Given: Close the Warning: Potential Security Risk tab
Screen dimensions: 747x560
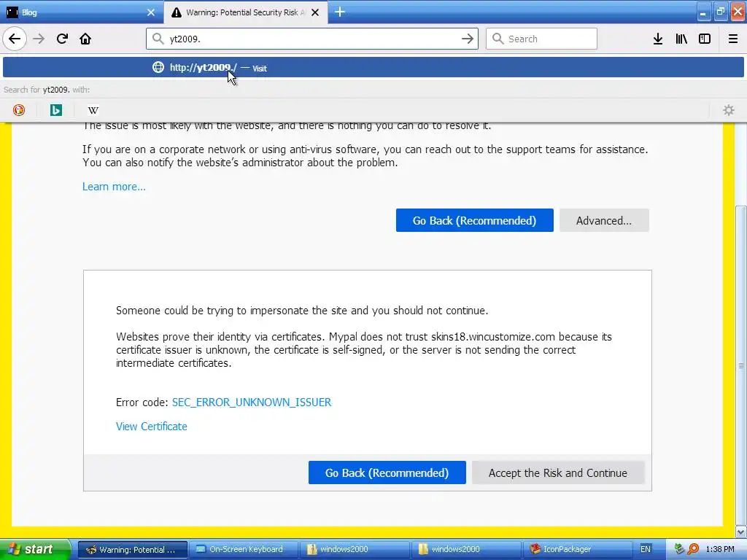Looking at the screenshot, I should 315,12.
